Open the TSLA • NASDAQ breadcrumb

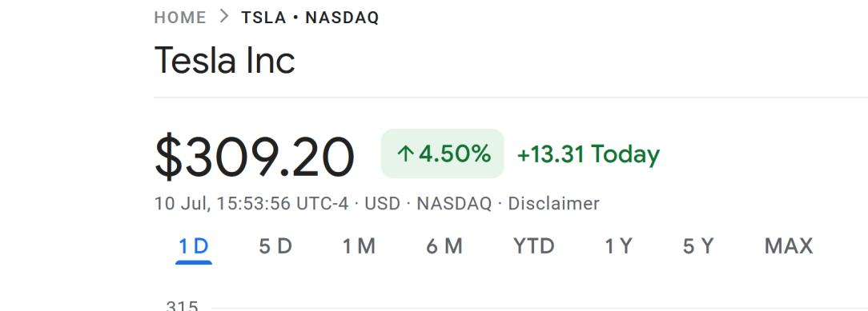(310, 18)
